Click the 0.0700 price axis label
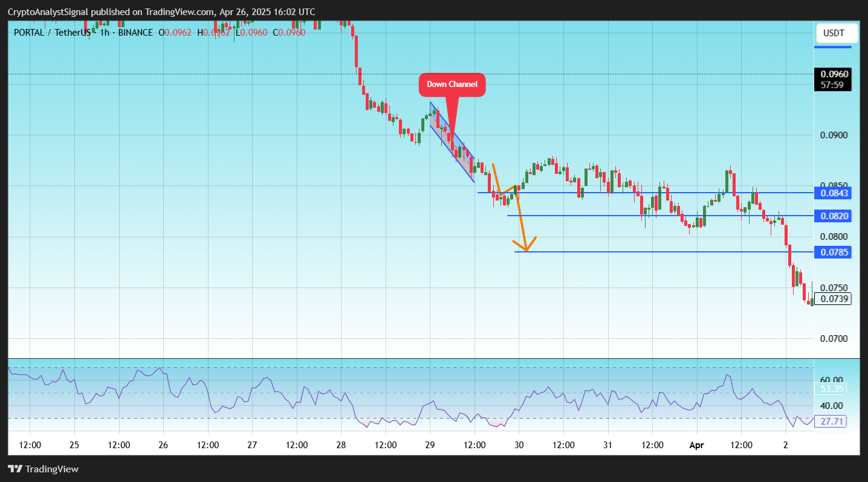The image size is (868, 482). click(834, 338)
